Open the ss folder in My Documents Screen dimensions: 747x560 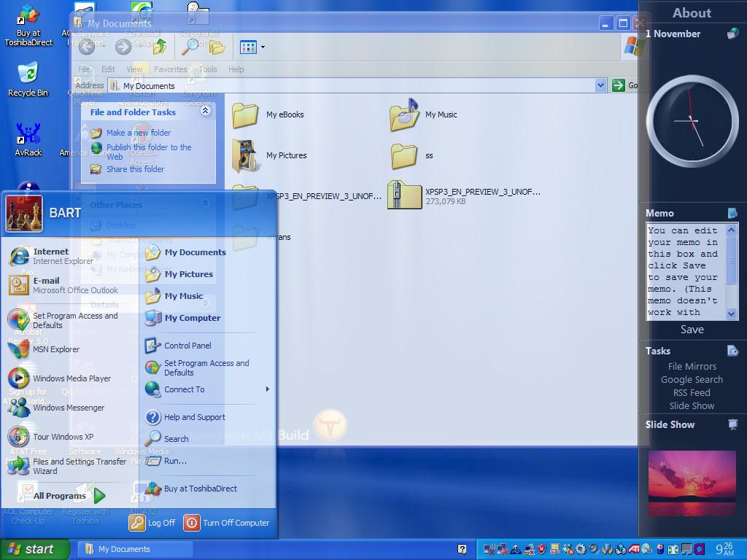[x=412, y=156]
